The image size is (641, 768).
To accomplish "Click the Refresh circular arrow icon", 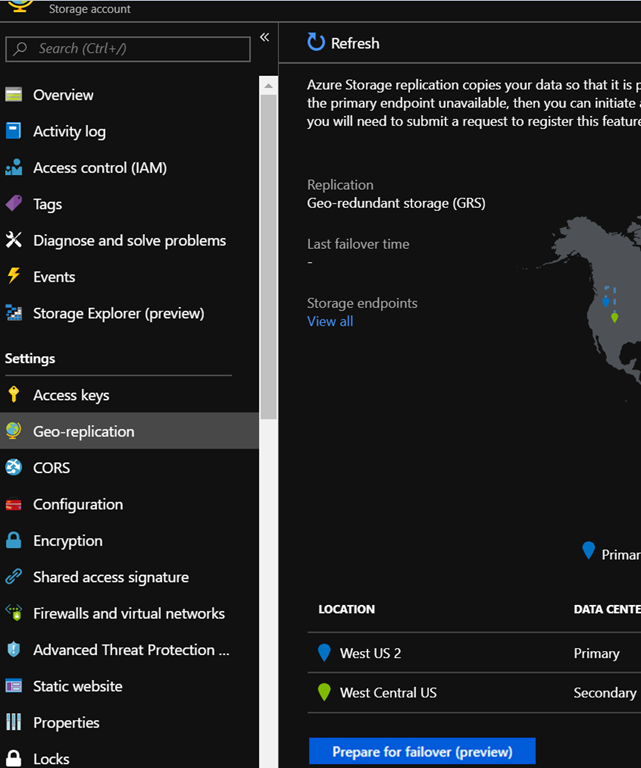I will (x=316, y=43).
